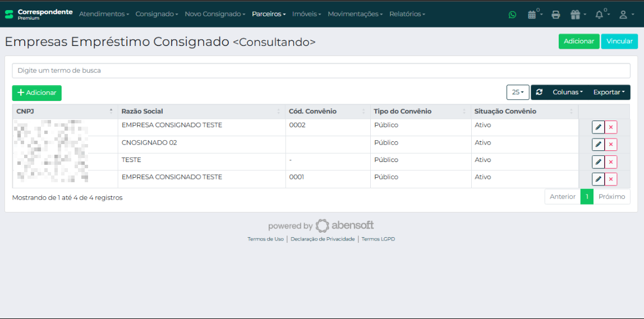Screen dimensions: 644x319
Task: Sort by Tipo do Convênio column
Action: [x=421, y=111]
